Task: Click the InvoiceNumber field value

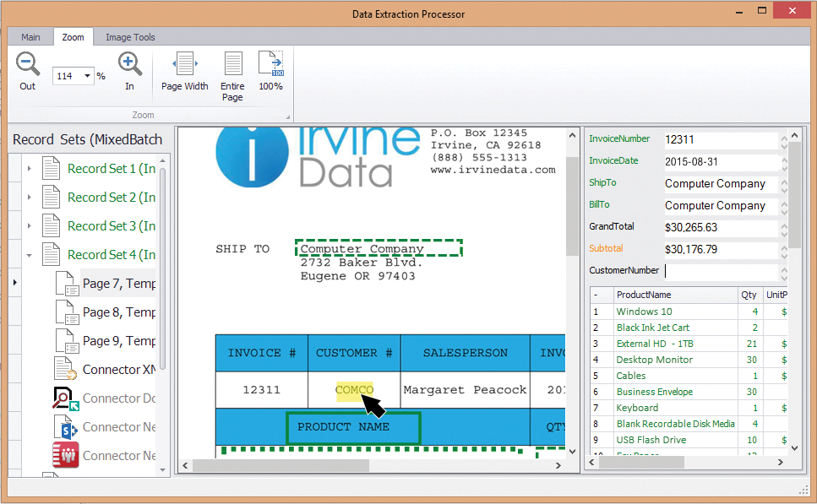Action: [720, 139]
